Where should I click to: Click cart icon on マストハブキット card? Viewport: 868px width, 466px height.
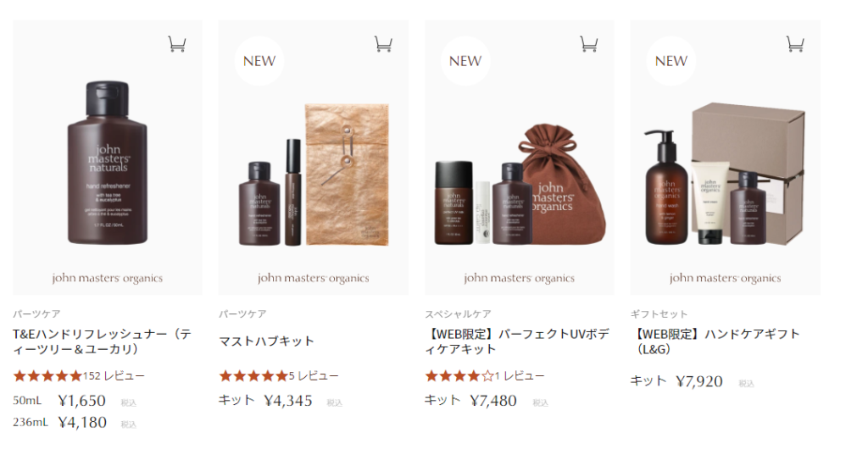[x=383, y=44]
